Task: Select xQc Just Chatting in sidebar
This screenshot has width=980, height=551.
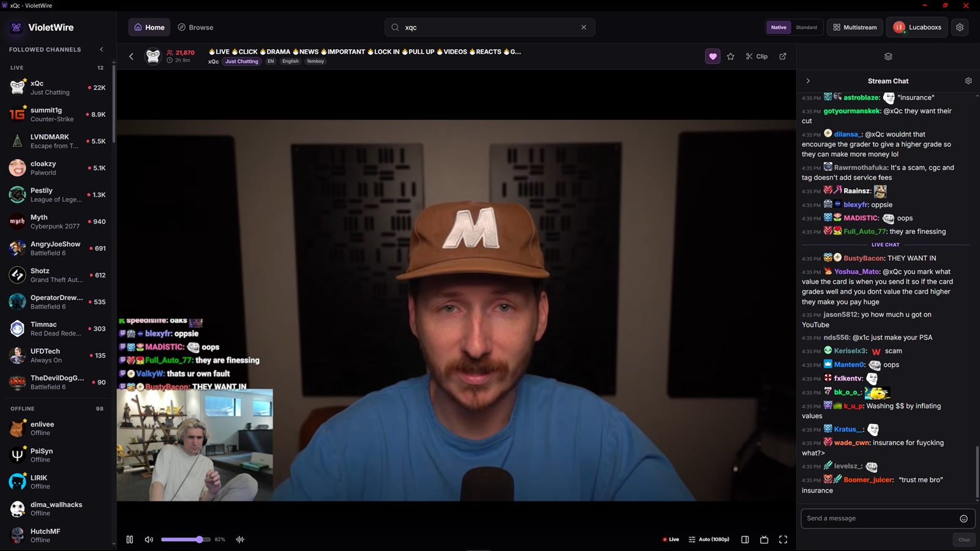Action: click(x=58, y=88)
